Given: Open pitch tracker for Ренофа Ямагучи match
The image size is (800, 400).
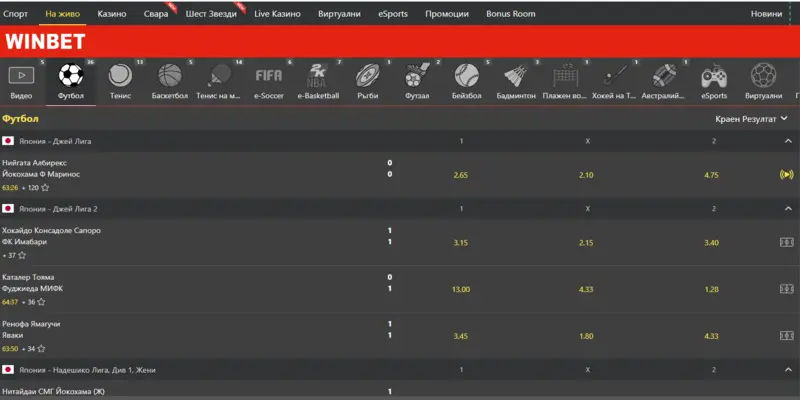Looking at the screenshot, I should point(787,336).
